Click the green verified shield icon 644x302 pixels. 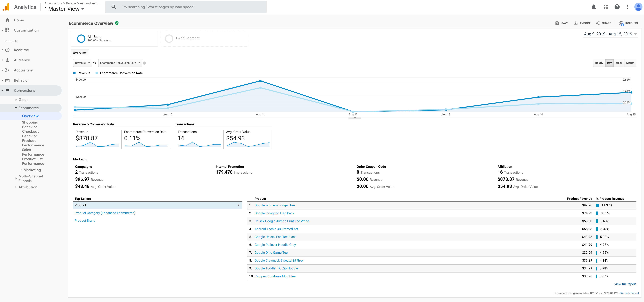(117, 23)
